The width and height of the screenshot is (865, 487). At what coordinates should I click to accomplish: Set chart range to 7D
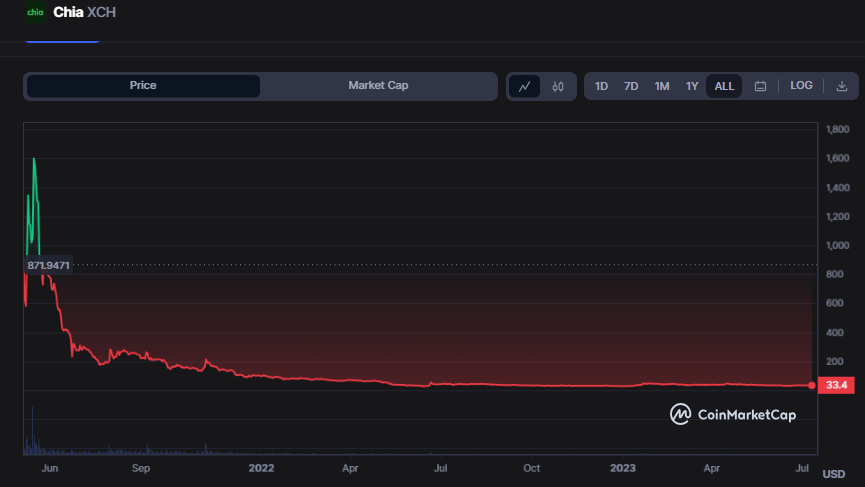[x=631, y=86]
